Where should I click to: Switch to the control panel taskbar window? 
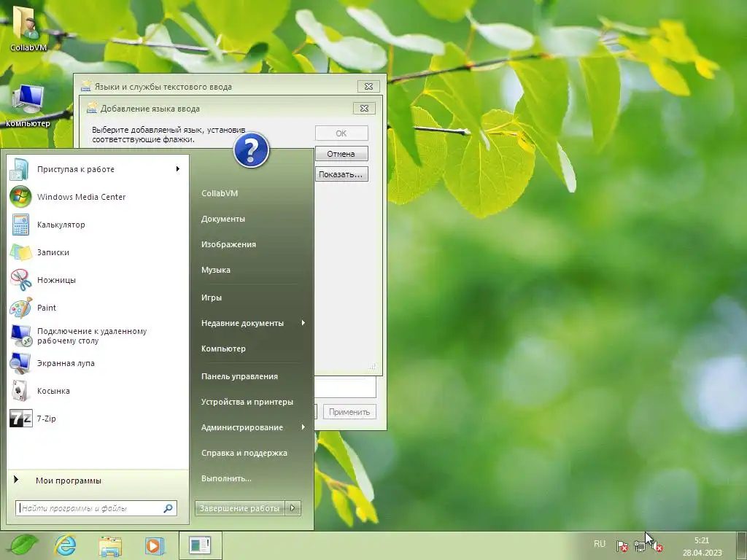point(200,545)
